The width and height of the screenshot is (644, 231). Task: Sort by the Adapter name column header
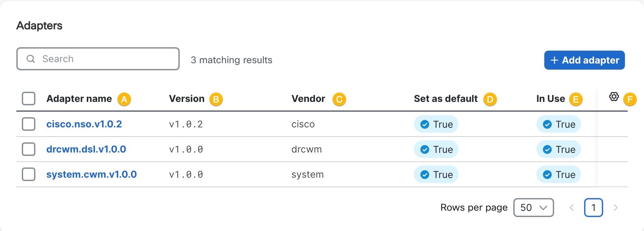79,99
